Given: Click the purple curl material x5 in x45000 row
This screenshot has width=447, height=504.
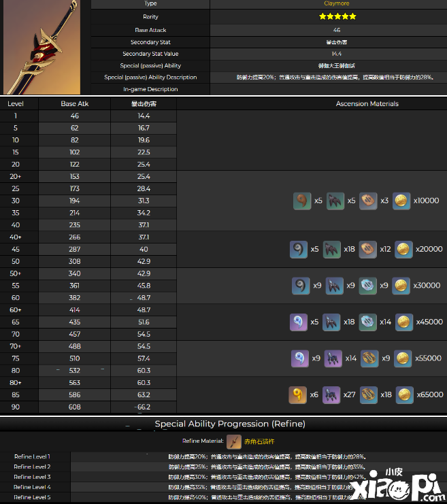Looking at the screenshot, I should coord(299,322).
